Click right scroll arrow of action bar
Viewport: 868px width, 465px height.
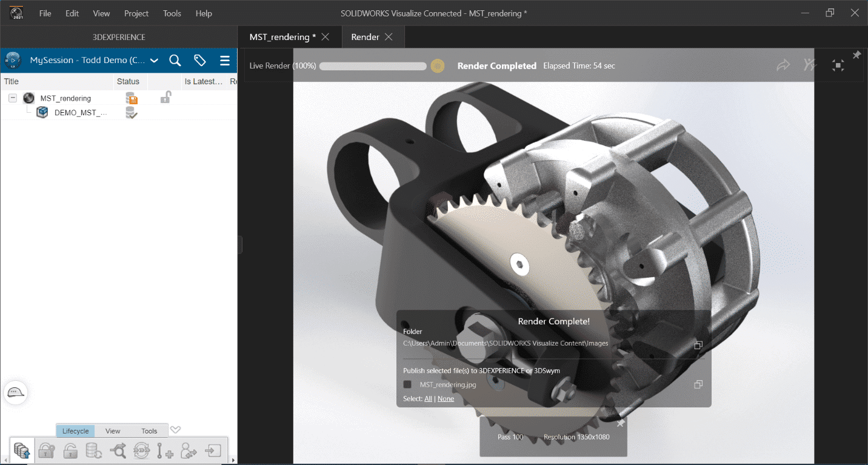(x=233, y=461)
